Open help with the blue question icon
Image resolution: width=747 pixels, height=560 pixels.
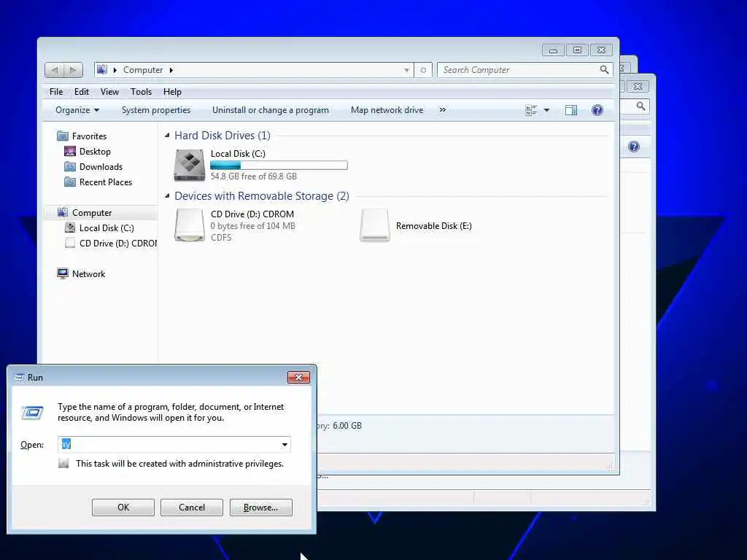click(597, 110)
